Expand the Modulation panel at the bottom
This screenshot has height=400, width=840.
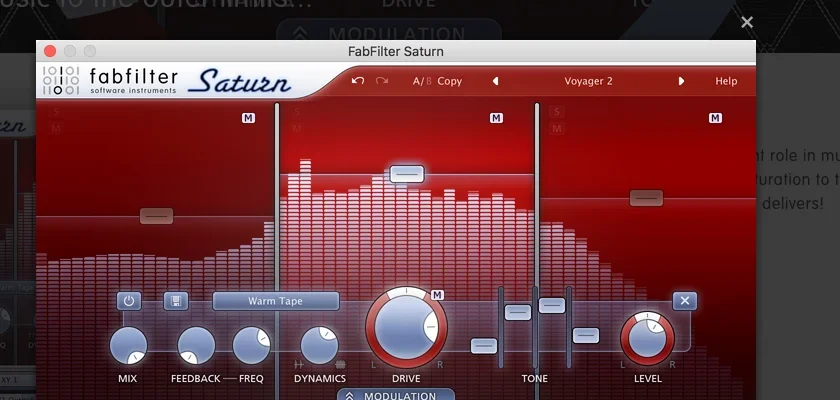[x=396, y=395]
